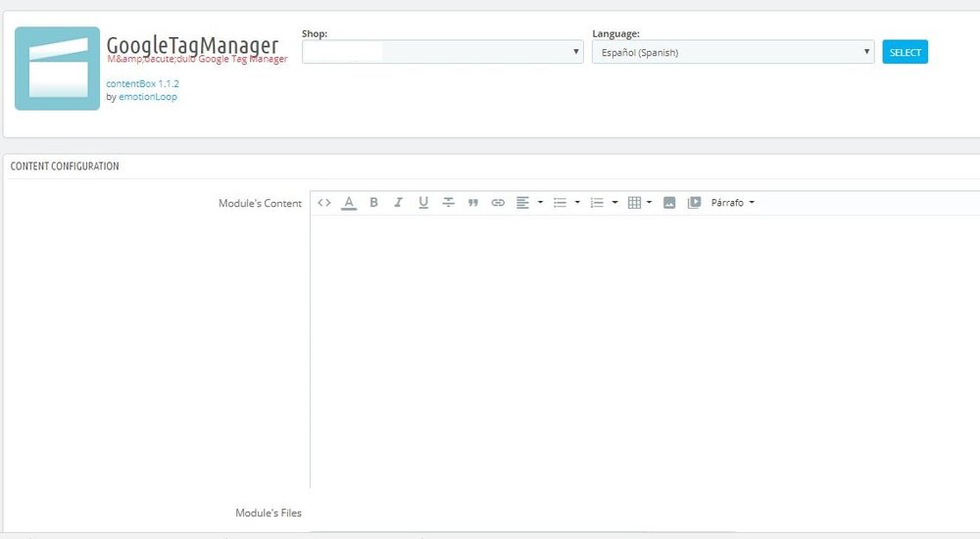Insert a blockquote
Viewport: 980px width, 539px height.
(x=473, y=203)
